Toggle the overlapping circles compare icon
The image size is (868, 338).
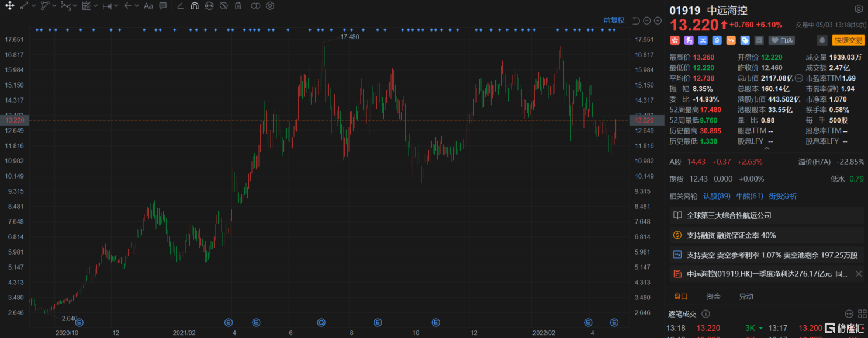coord(255,6)
